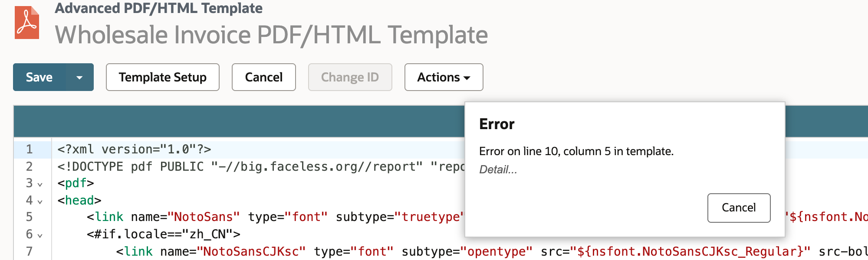
Task: Click the Wholesale Invoice PDF/HTML Template title
Action: 271,35
